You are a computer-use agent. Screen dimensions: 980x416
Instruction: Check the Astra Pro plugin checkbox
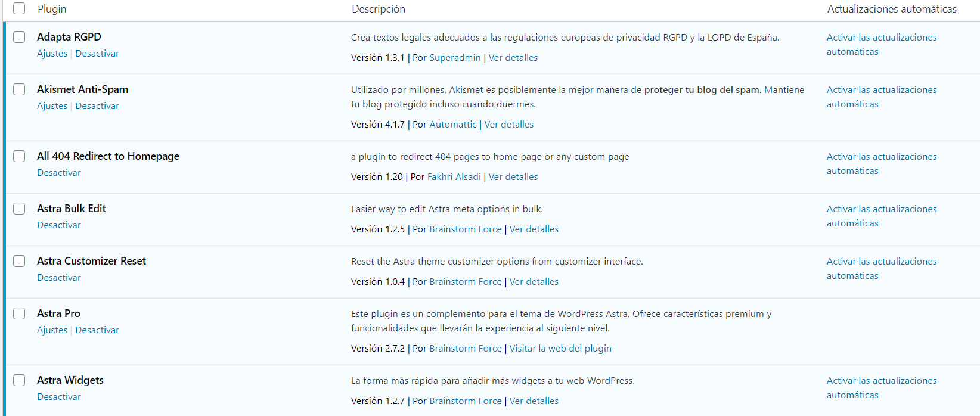point(19,313)
